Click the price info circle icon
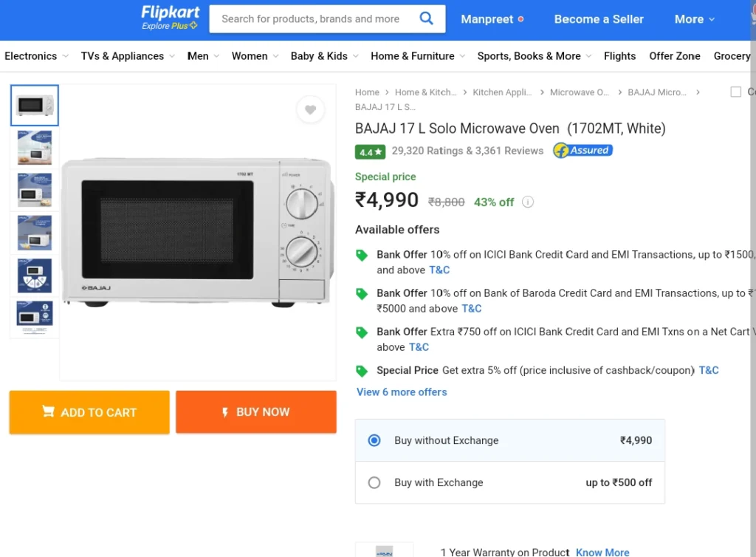The width and height of the screenshot is (756, 557). (x=528, y=202)
